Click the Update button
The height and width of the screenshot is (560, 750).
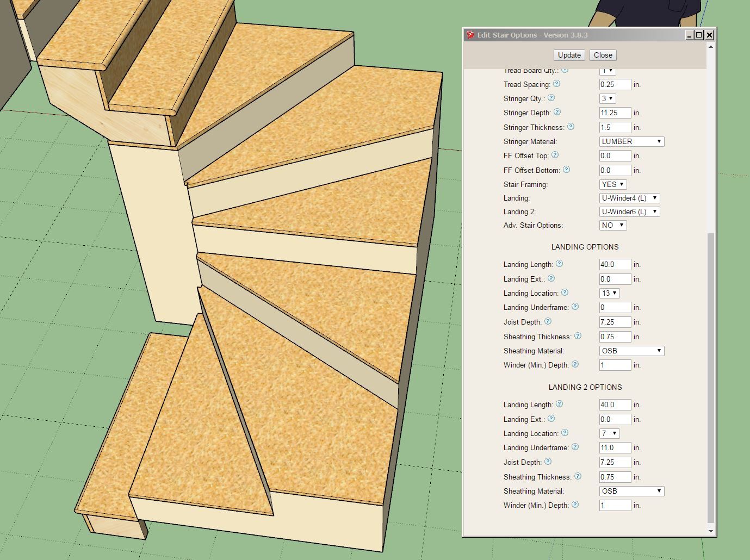569,55
